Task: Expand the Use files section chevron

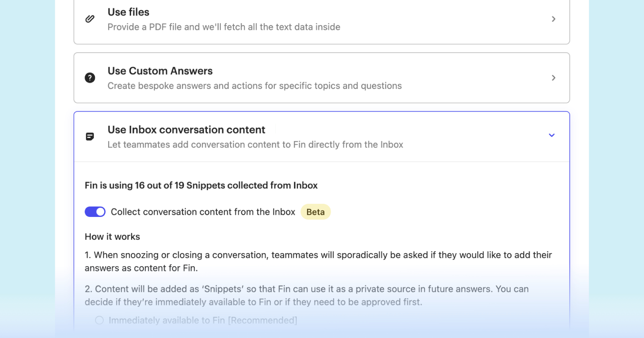Action: pyautogui.click(x=553, y=19)
